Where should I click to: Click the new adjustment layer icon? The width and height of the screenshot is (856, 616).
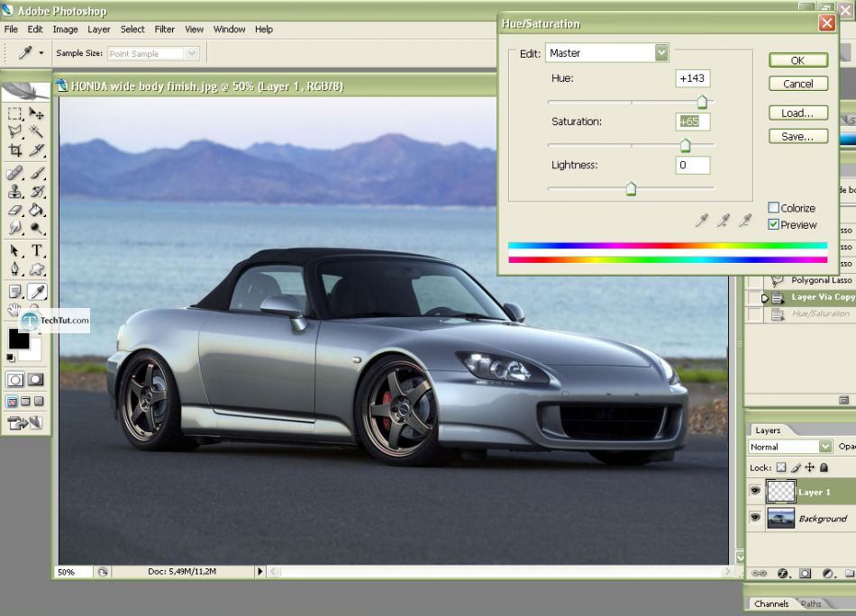[828, 573]
